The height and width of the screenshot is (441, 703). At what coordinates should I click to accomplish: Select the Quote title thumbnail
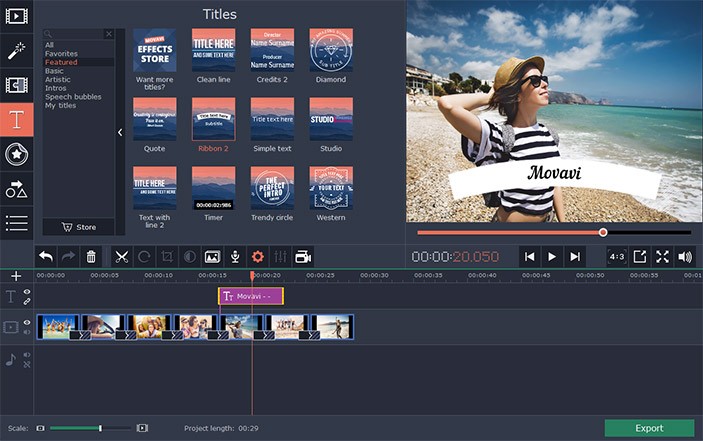click(155, 119)
